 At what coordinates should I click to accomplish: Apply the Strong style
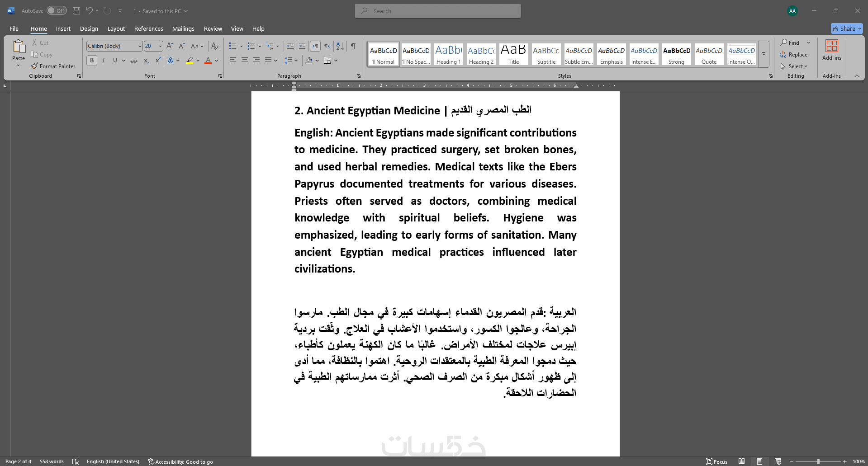677,54
